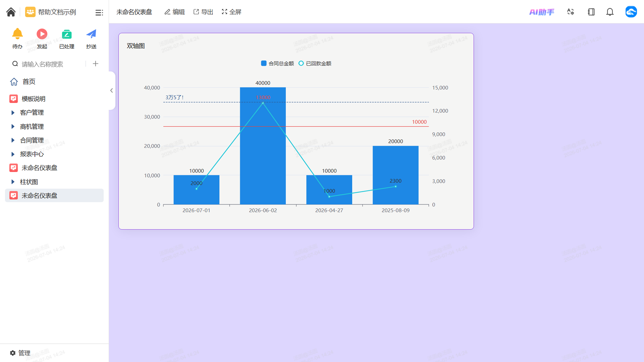Click the 管理 gear icon

pos(13,353)
